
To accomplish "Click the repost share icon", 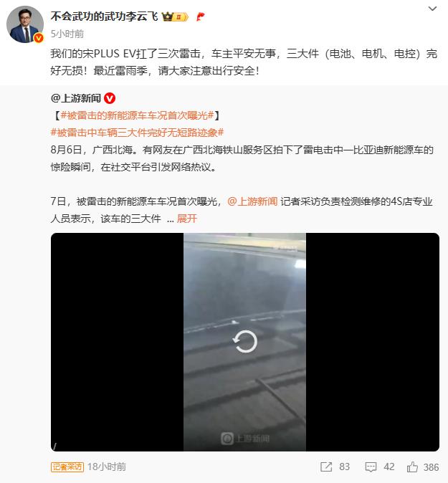I will point(326,467).
